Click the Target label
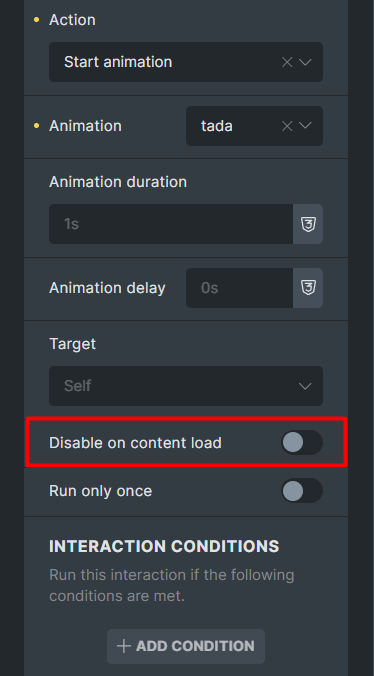The height and width of the screenshot is (676, 374). (72, 344)
